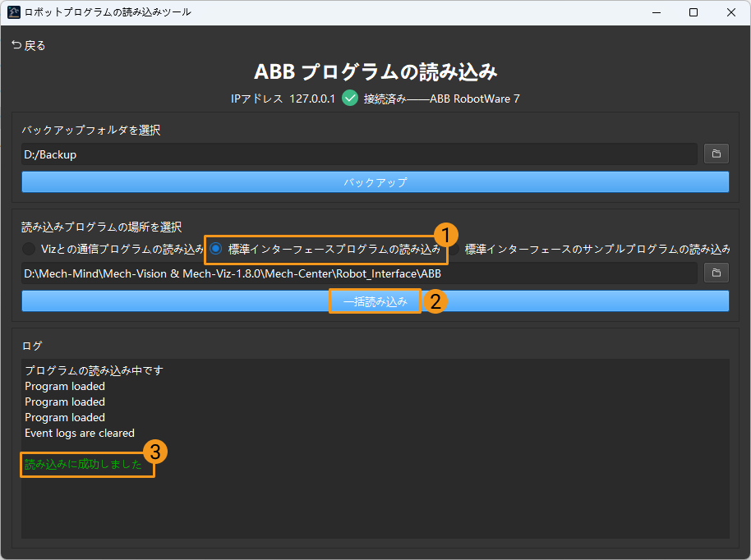The width and height of the screenshot is (751, 560).
Task: Go back using the 戻る button
Action: point(28,45)
